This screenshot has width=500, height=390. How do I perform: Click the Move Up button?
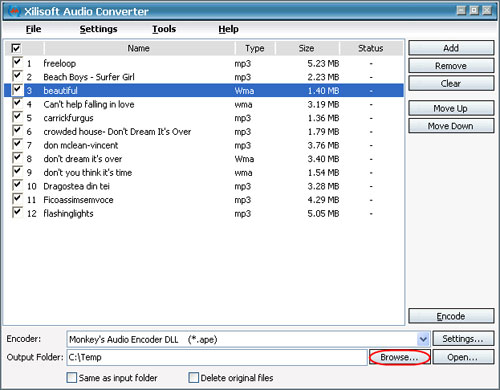(x=451, y=108)
